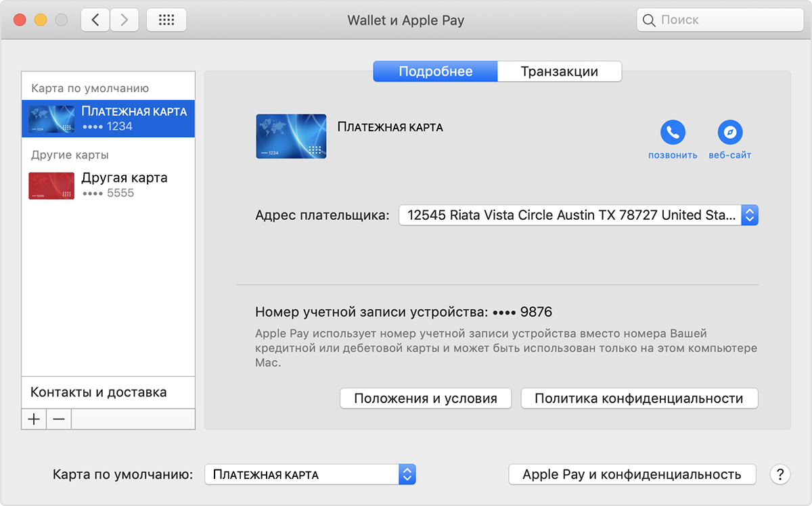Open the Адрес плательщика dropdown
This screenshot has width=812, height=506.
click(x=579, y=215)
